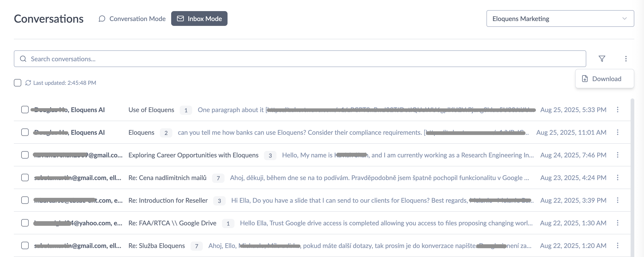Check the Re: FAA/RTCA Google Drive row

tap(25, 223)
